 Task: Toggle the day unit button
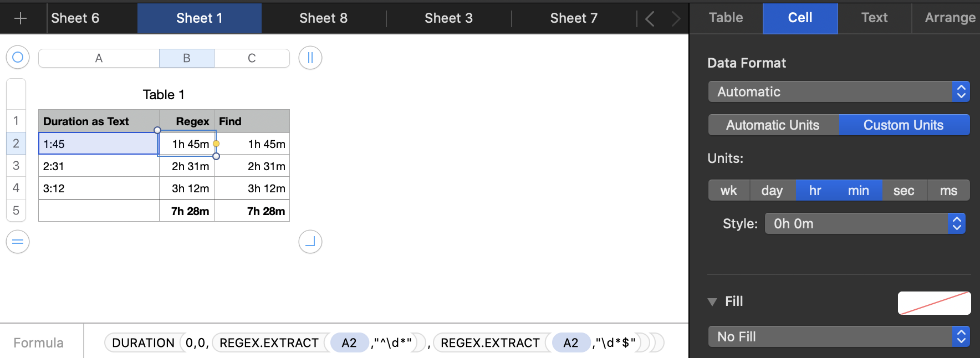click(772, 191)
